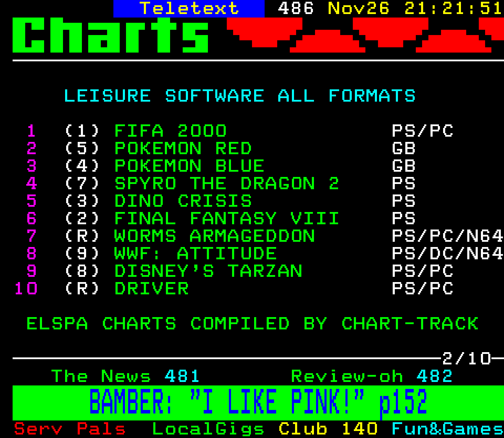Open the BAMBER "I LIKE PINK!" p152 banner
Viewport: 504px width, 438px height.
pyautogui.click(x=258, y=403)
